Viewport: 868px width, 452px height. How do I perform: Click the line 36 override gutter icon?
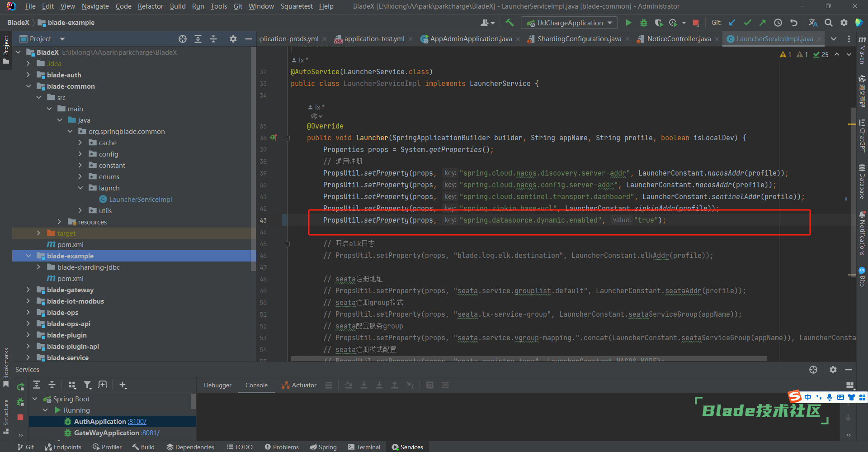click(x=274, y=137)
